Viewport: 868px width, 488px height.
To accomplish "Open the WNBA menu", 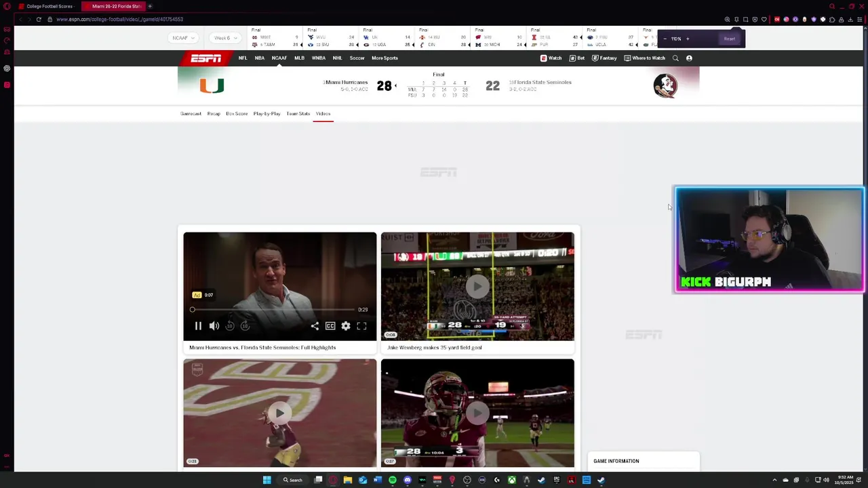I will [319, 58].
